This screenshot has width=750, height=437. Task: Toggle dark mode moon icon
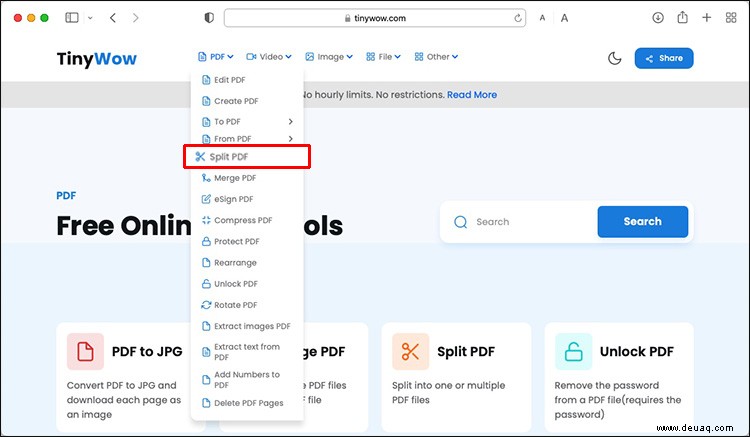(615, 58)
